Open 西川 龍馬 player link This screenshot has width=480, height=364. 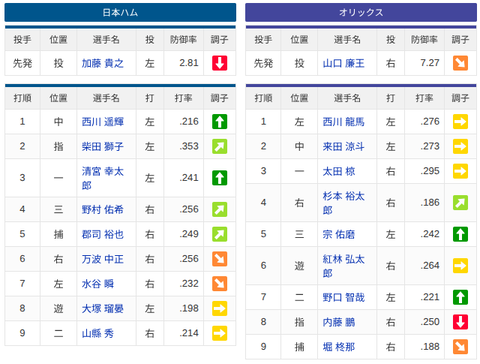click(344, 122)
